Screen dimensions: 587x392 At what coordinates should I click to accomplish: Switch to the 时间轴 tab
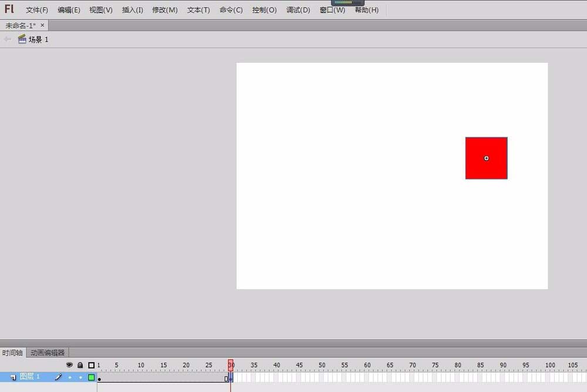12,353
